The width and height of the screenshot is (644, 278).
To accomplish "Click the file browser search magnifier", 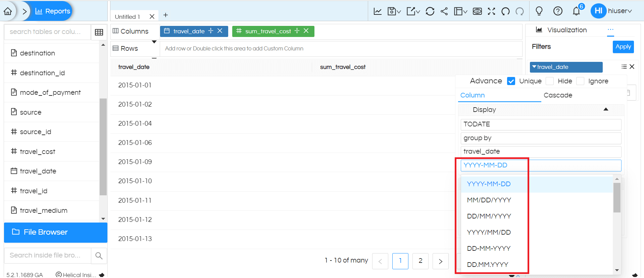I will (x=99, y=255).
